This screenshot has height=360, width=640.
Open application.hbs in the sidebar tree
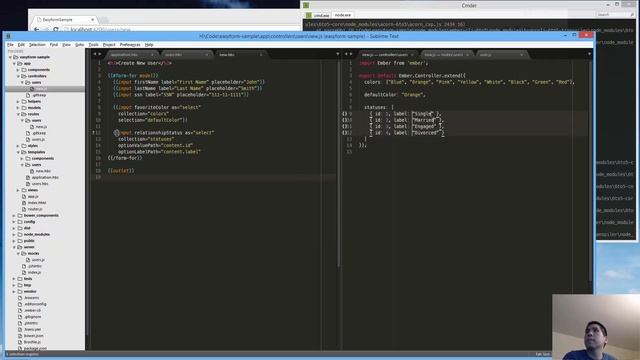[45, 178]
